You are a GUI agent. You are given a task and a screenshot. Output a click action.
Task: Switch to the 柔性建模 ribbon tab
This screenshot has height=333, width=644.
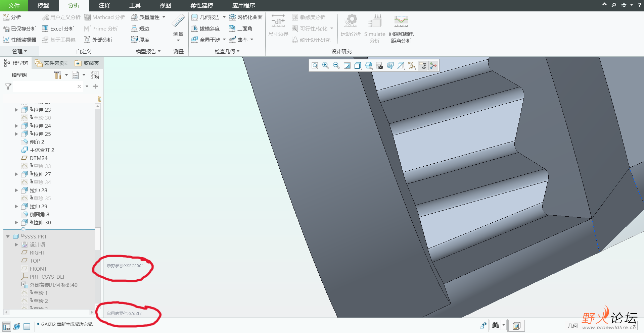click(x=202, y=6)
